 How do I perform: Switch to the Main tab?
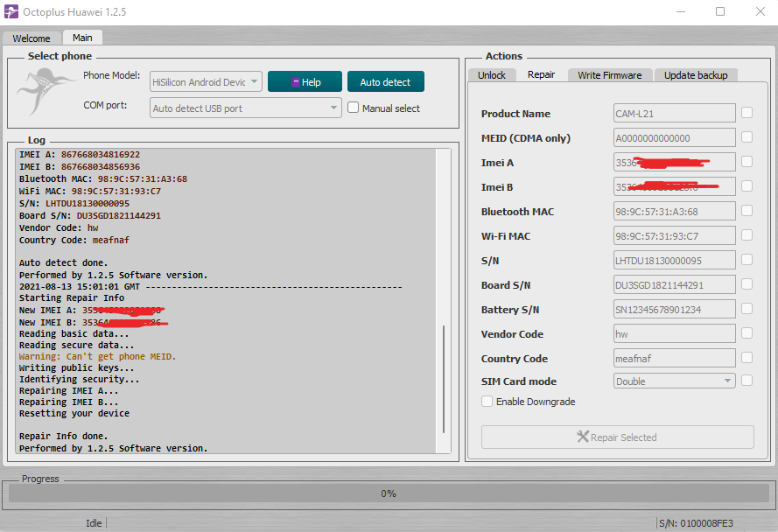[x=82, y=38]
